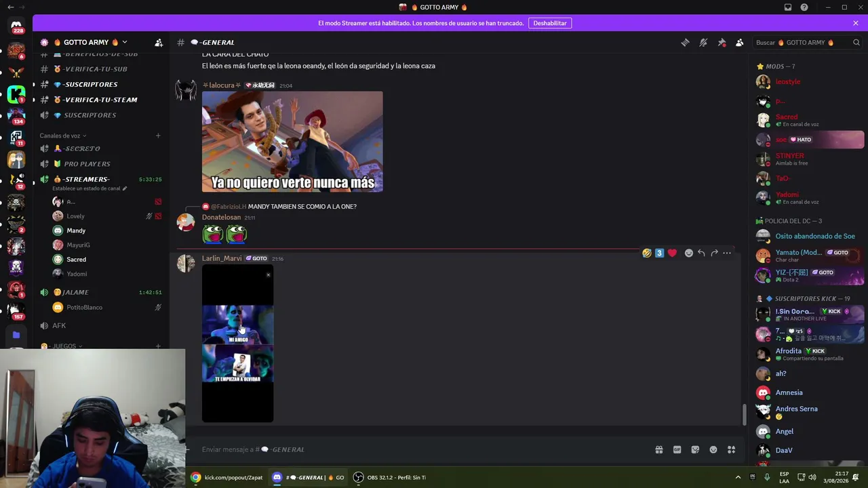The width and height of the screenshot is (868, 488).
Task: Click username Donatelosan in chat
Action: pyautogui.click(x=221, y=218)
